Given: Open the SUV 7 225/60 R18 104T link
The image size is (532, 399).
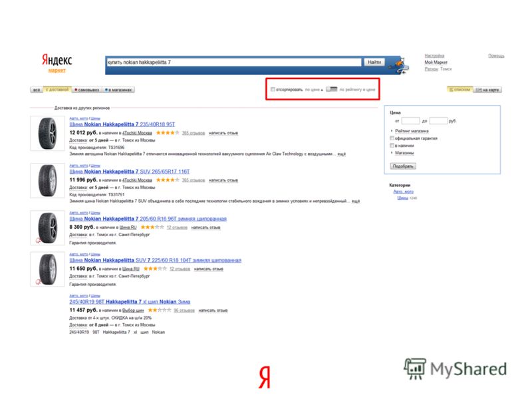Looking at the screenshot, I should [x=156, y=260].
